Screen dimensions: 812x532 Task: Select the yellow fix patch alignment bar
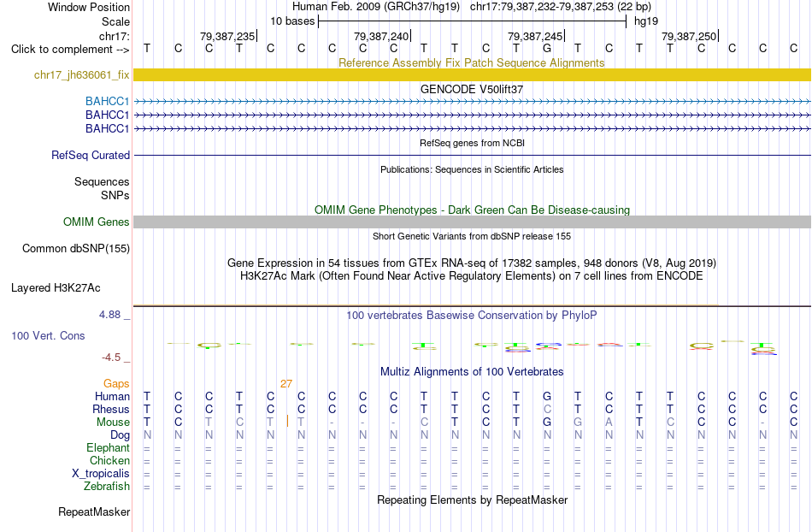click(473, 74)
